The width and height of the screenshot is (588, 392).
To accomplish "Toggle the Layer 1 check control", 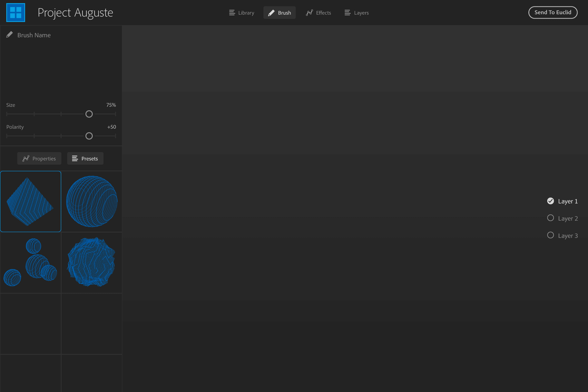I will [551, 201].
